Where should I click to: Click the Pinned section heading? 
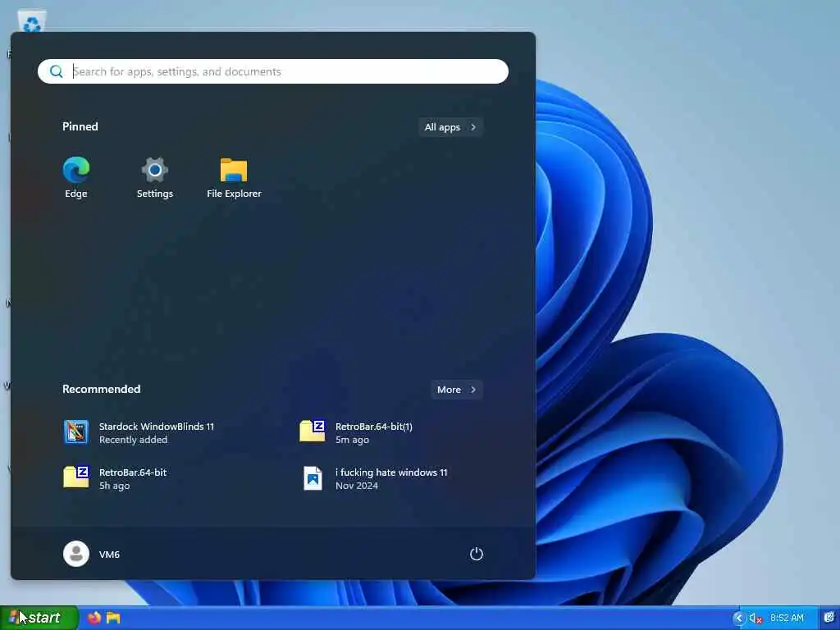click(x=80, y=126)
